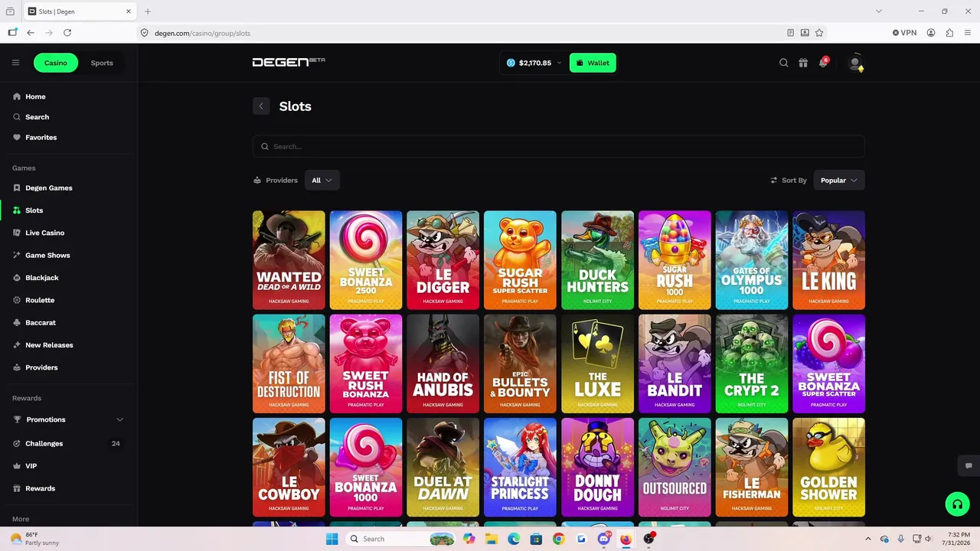Open the browser account icon
This screenshot has width=980, height=551.
[x=931, y=33]
